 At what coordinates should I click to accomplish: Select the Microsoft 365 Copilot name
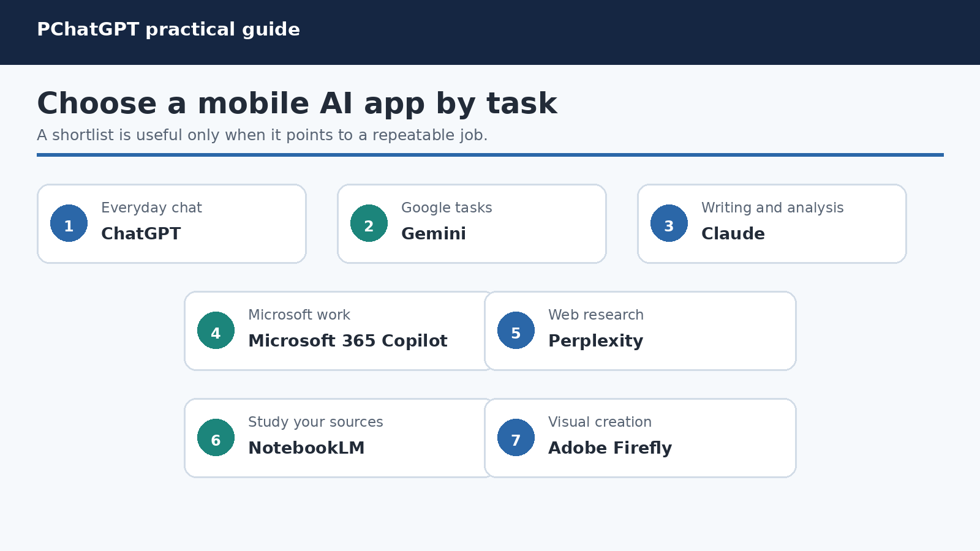348,341
